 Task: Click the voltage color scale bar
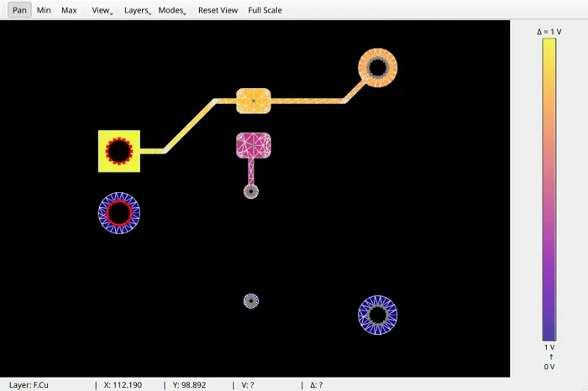pyautogui.click(x=549, y=189)
